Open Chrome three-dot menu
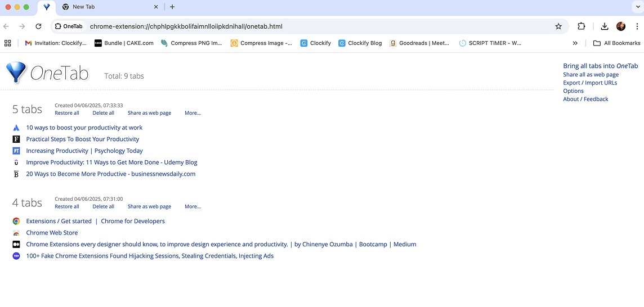Viewport: 644px width, 307px height. 636,26
